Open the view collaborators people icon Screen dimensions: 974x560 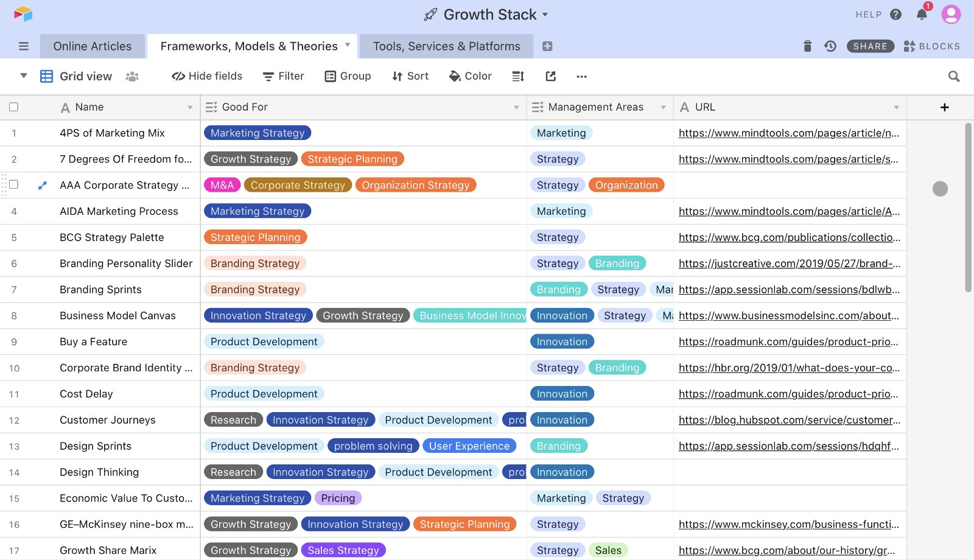(x=132, y=76)
